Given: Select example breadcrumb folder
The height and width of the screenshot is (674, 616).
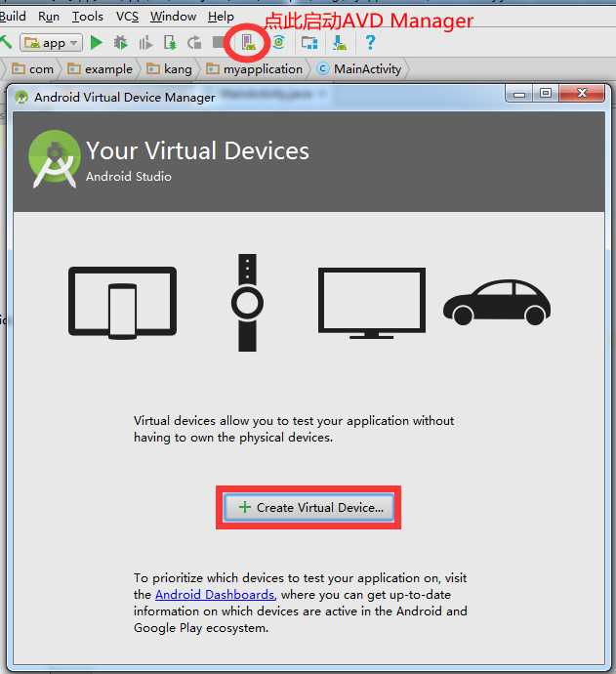Looking at the screenshot, I should pos(100,68).
